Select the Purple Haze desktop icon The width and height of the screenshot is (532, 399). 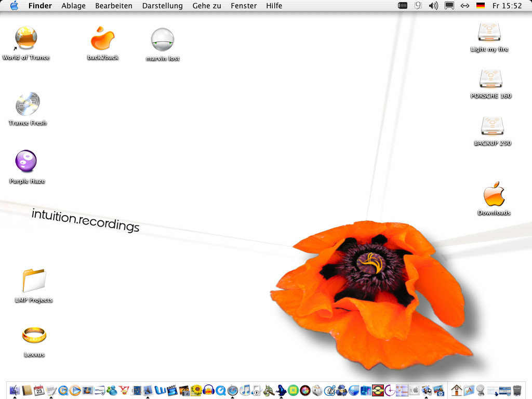point(26,162)
